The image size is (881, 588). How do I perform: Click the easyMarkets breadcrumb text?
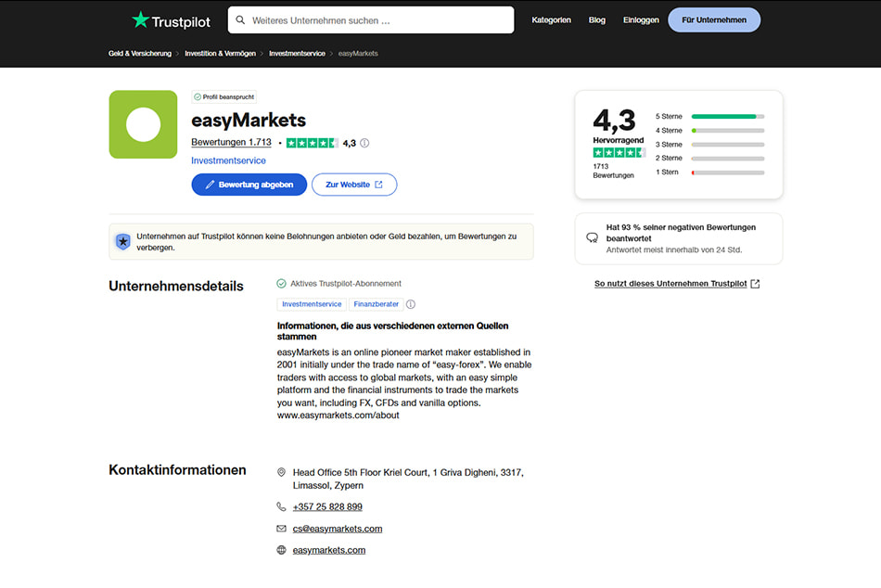point(358,54)
